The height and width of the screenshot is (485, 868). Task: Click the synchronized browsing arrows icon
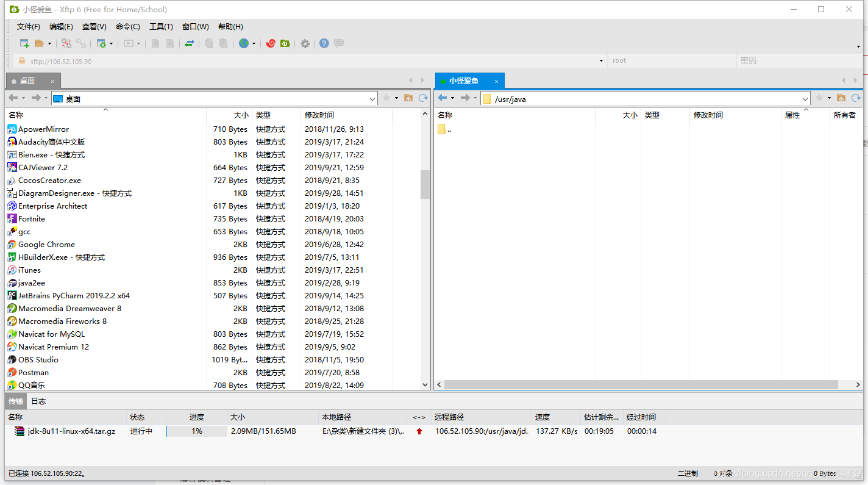pos(190,43)
